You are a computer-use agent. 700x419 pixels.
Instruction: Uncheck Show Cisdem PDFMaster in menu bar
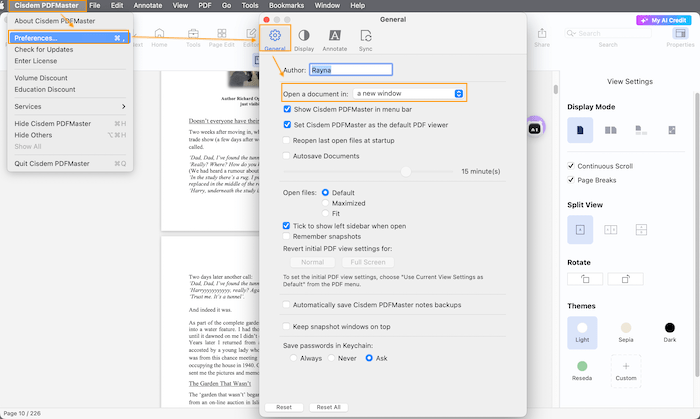pos(287,109)
